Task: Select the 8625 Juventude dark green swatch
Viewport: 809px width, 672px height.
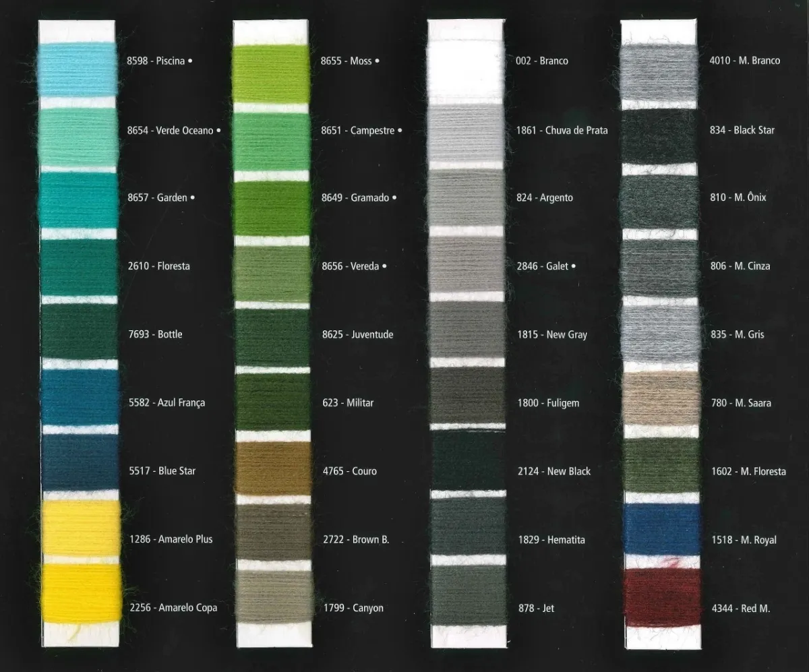Action: (x=272, y=338)
